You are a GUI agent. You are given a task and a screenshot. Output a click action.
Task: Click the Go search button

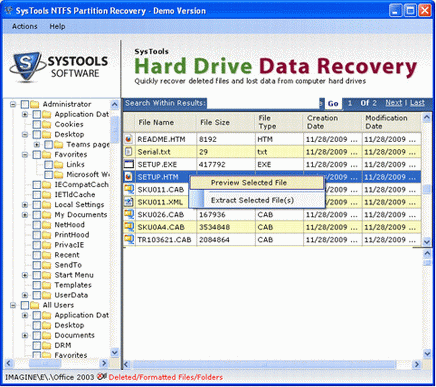333,103
